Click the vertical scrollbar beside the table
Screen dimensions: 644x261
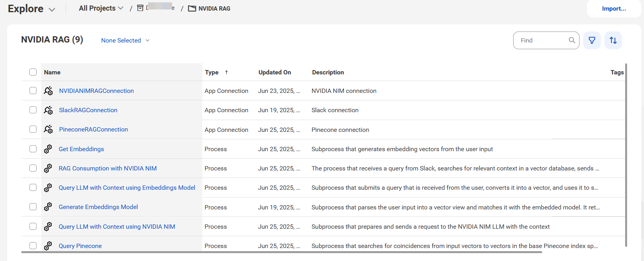[626, 155]
